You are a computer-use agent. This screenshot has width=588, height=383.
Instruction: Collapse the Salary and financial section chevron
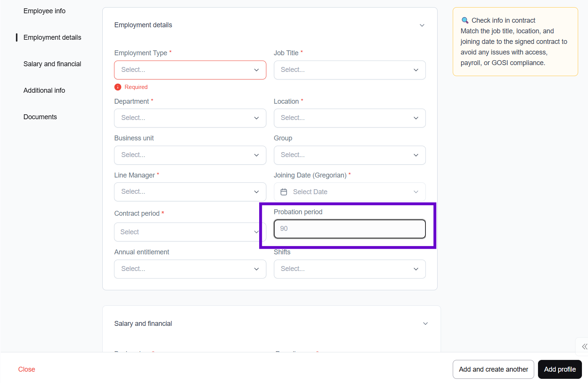(x=425, y=324)
